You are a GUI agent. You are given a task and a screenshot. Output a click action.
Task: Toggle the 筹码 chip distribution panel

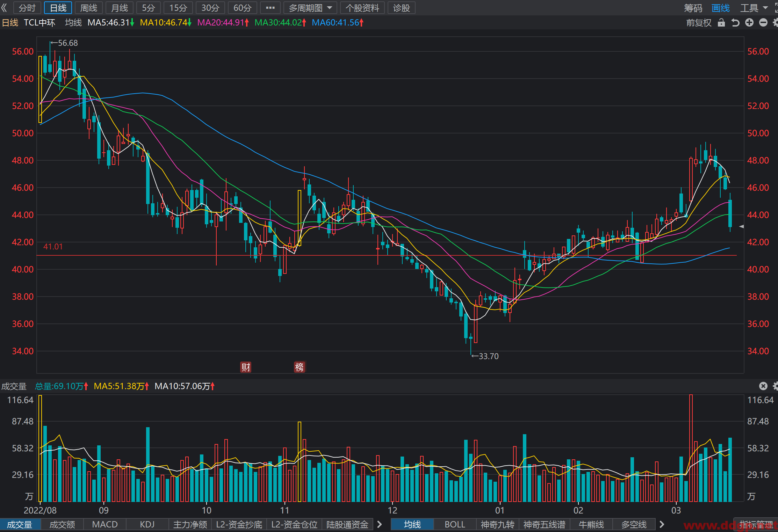(x=693, y=8)
